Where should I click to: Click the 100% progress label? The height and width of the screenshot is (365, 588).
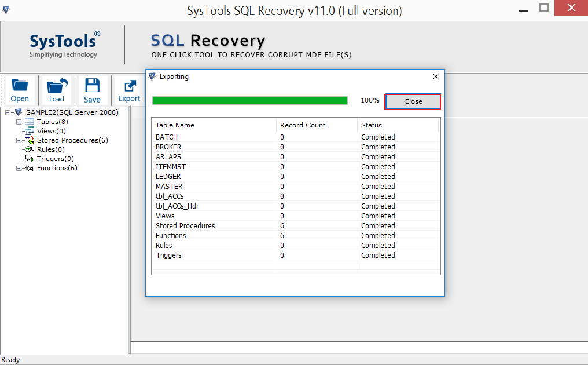coord(370,101)
